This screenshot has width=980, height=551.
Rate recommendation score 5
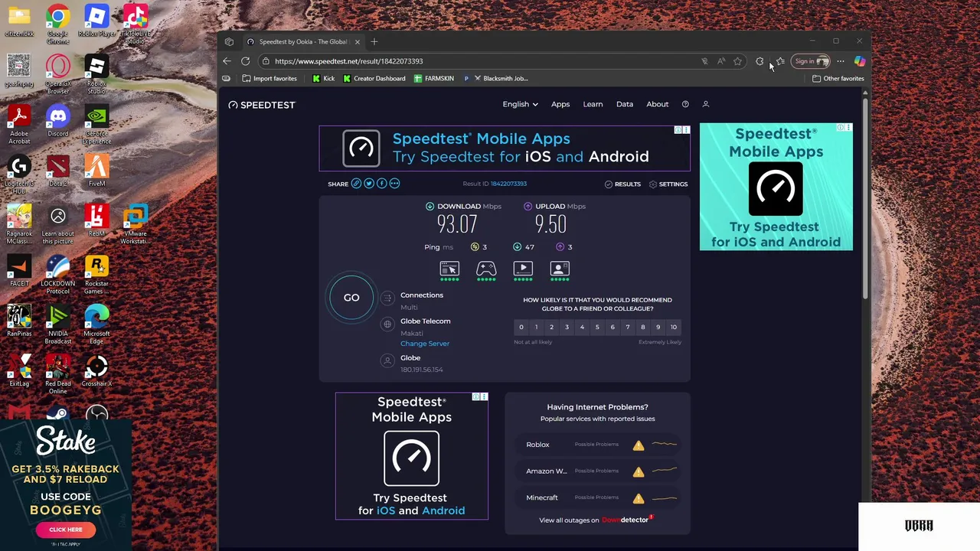coord(597,328)
